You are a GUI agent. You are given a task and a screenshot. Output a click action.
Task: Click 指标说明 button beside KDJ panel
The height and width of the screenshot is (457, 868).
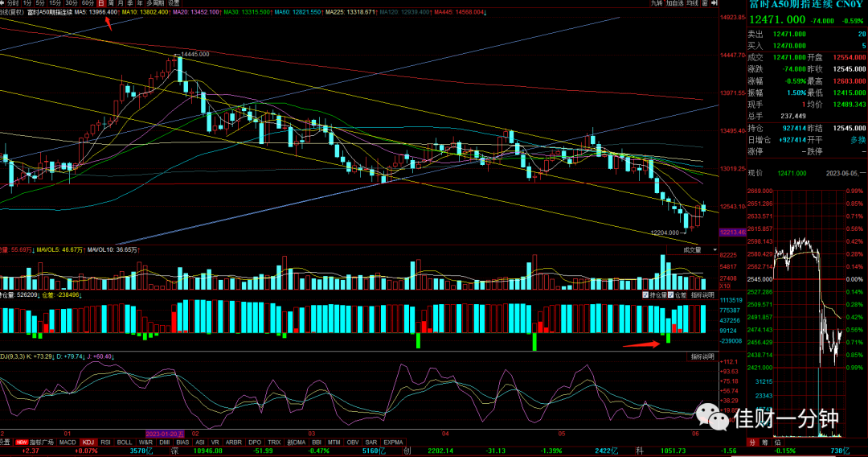pyautogui.click(x=702, y=356)
